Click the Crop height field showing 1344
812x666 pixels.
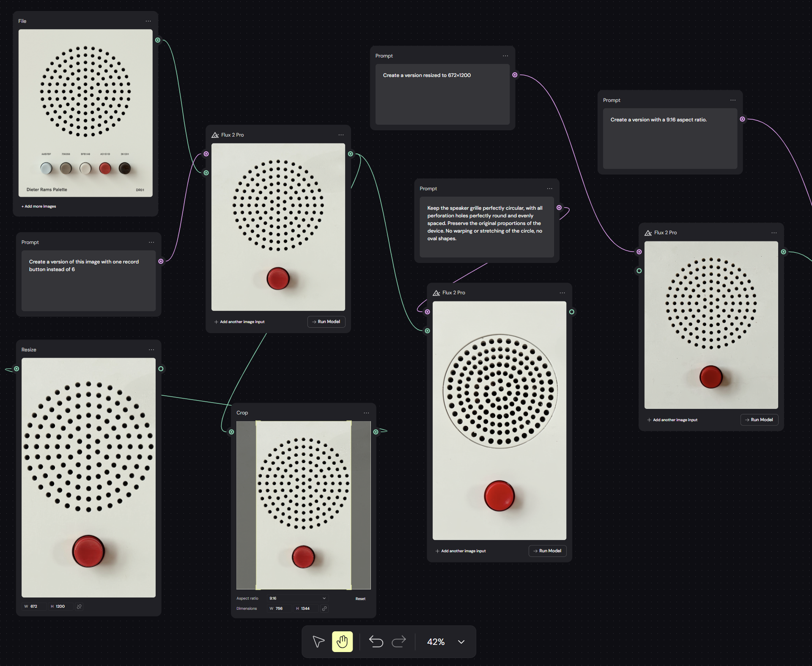(305, 608)
